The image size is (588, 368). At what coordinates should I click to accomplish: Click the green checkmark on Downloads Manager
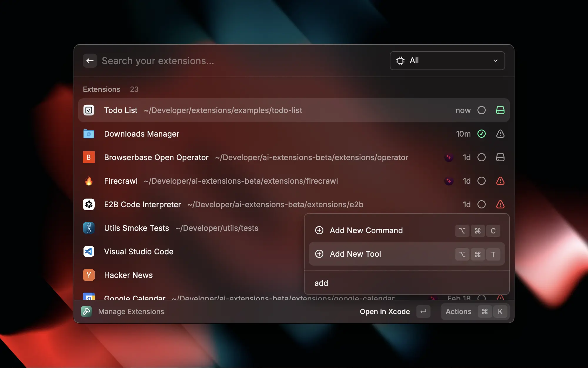482,134
